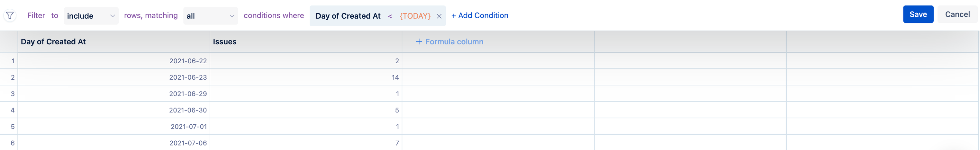
Task: Add a Formula column
Action: click(x=454, y=42)
